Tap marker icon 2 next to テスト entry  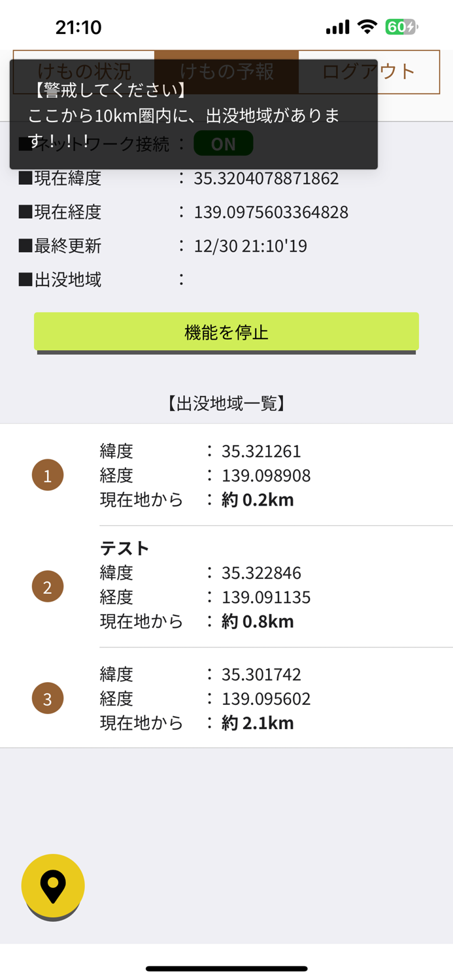pyautogui.click(x=47, y=586)
